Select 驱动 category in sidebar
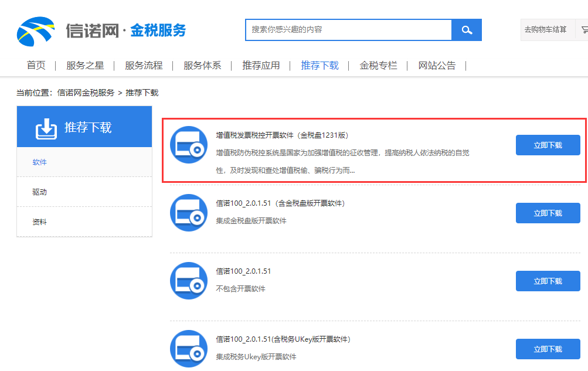The height and width of the screenshot is (371, 588). coord(84,192)
